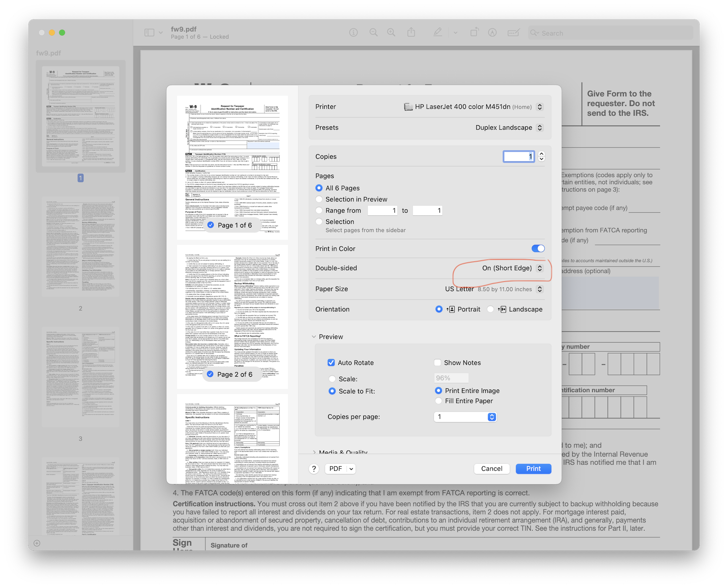Viewport: 728px width, 588px height.
Task: Select Fill Entire Paper option
Action: [x=439, y=401]
